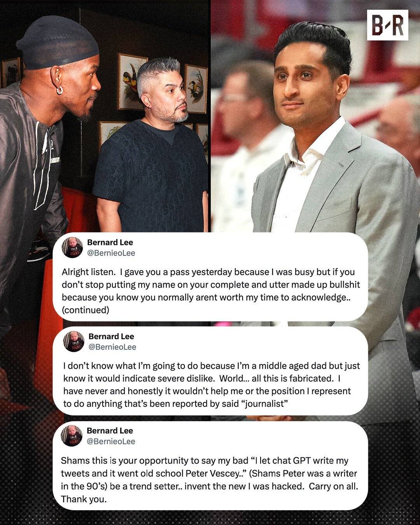Click the quoted word "journalist"
Viewport: 420px width, 525px height.
click(265, 404)
